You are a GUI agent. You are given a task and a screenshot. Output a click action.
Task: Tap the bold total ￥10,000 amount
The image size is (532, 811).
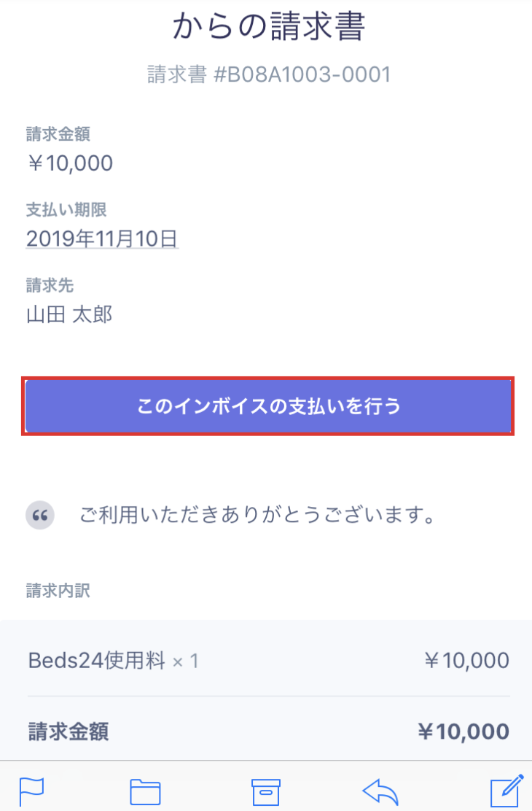(463, 731)
